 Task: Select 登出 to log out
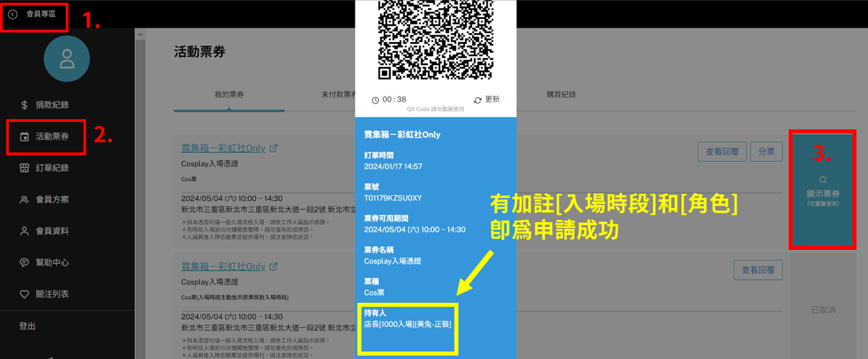tap(27, 326)
